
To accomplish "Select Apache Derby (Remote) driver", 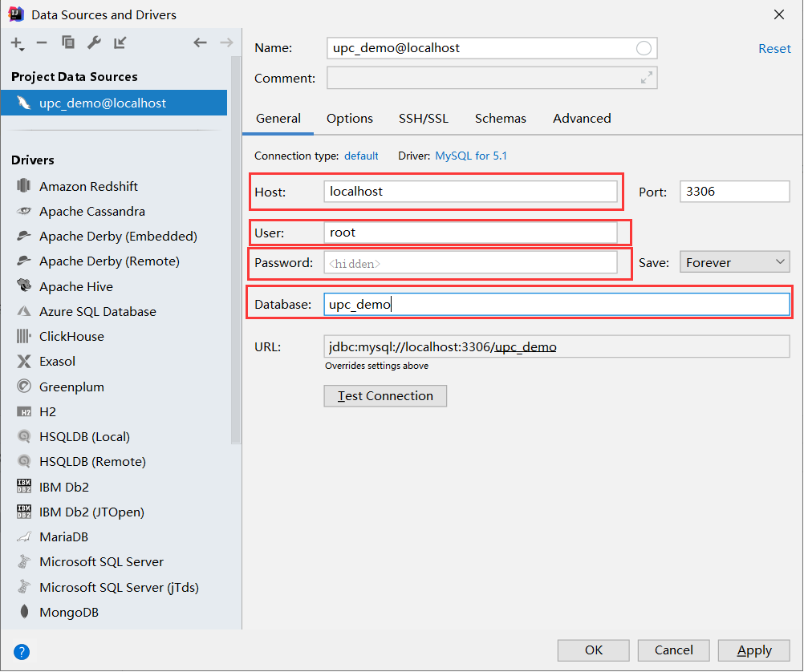I will point(109,261).
